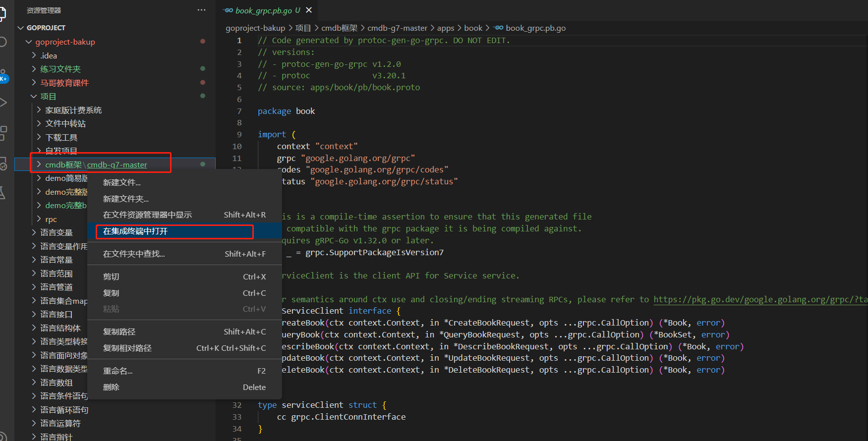Screen dimensions: 868x441
Task: Choose 在文件资源管理器中显示 menu entry
Action: [184, 215]
